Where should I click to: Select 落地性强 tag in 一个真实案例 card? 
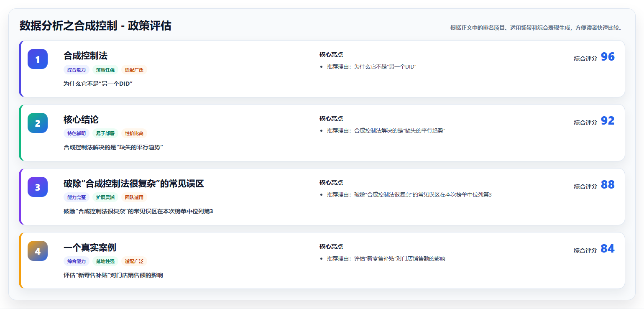click(x=105, y=261)
